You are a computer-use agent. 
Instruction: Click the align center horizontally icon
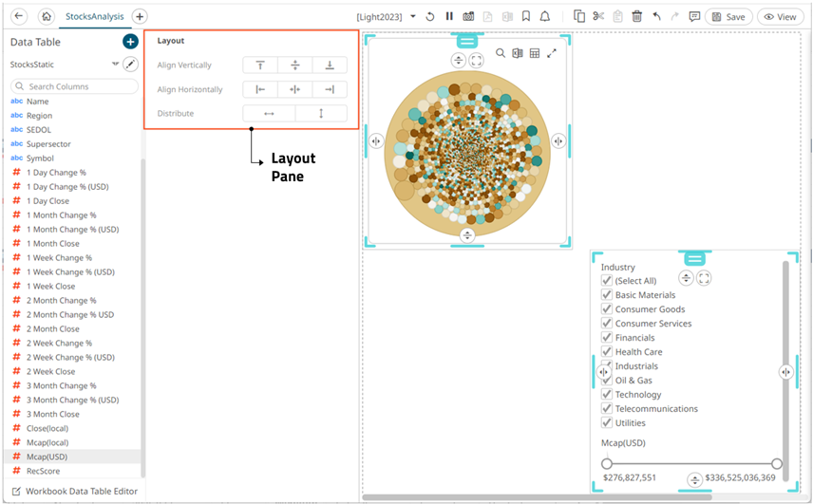[295, 89]
